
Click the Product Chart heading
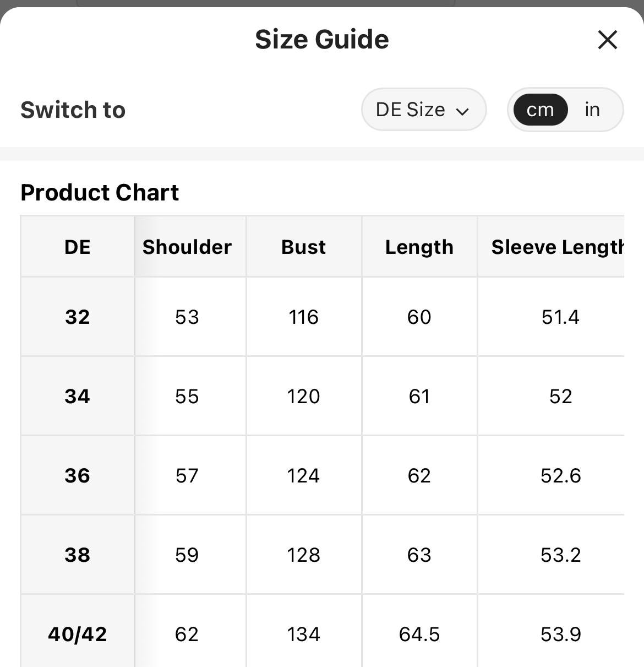[100, 193]
